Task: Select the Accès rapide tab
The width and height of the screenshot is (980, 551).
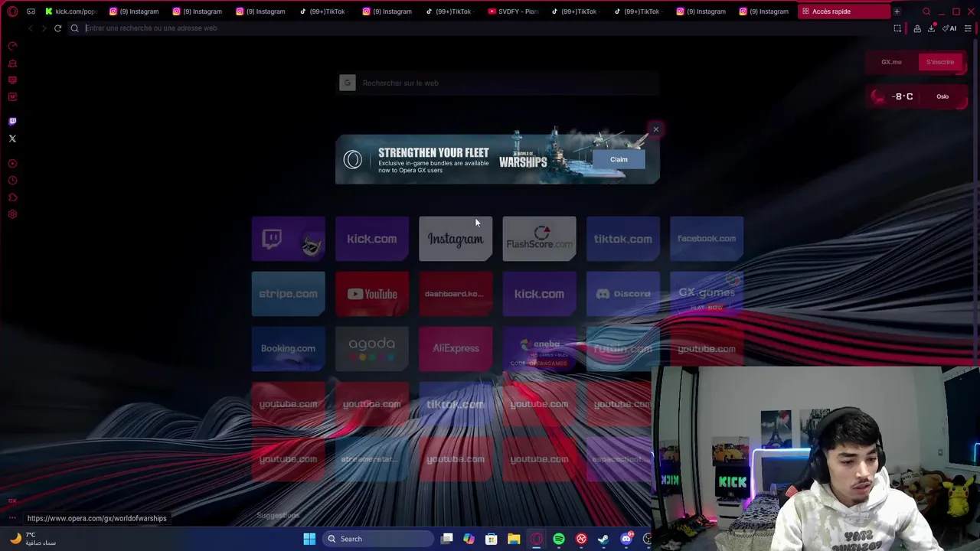Action: point(842,11)
